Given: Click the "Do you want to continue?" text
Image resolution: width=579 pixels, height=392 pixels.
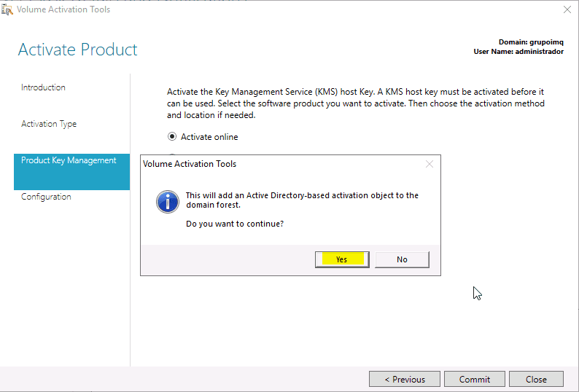Looking at the screenshot, I should pyautogui.click(x=235, y=224).
